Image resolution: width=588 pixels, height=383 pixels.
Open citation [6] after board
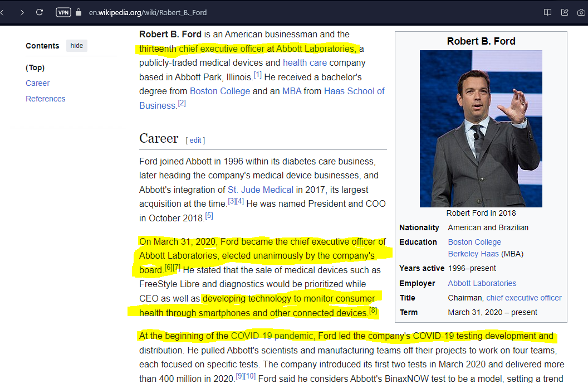pyautogui.click(x=169, y=268)
